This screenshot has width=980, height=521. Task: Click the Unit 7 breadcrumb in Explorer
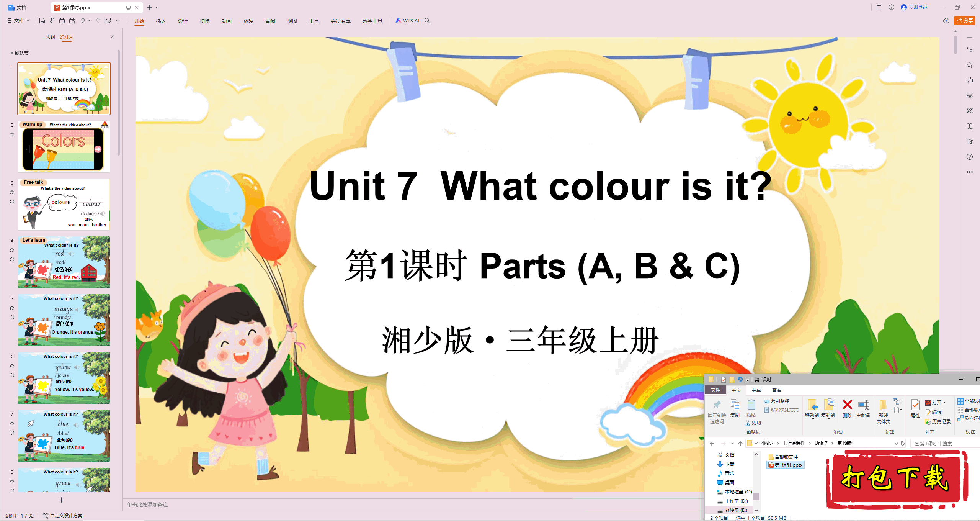click(821, 443)
